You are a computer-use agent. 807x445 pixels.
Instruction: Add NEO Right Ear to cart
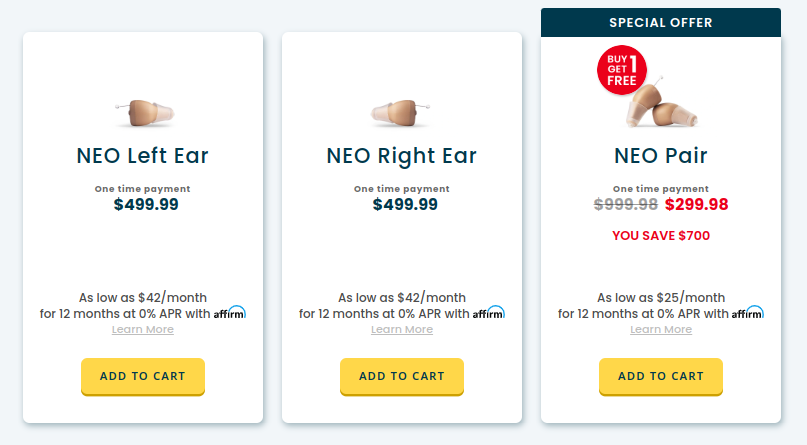(x=402, y=376)
